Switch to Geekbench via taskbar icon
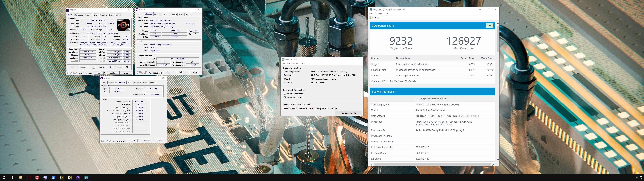644x181 pixels. (86, 178)
